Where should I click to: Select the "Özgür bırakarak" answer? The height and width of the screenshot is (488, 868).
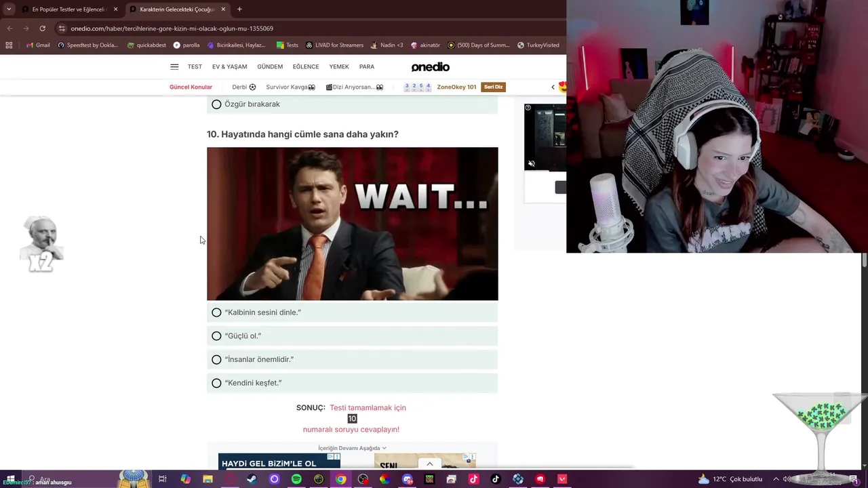click(x=353, y=104)
